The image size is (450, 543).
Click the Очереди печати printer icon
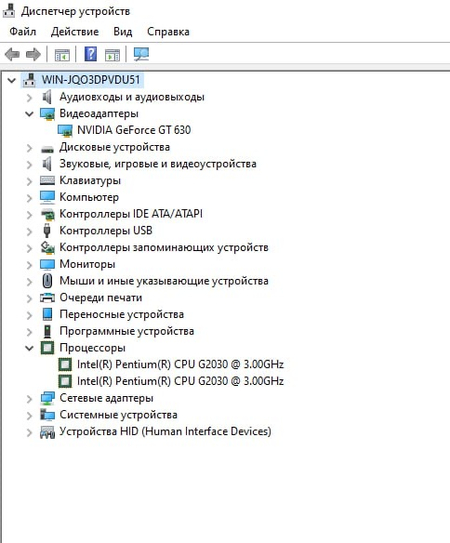click(47, 297)
